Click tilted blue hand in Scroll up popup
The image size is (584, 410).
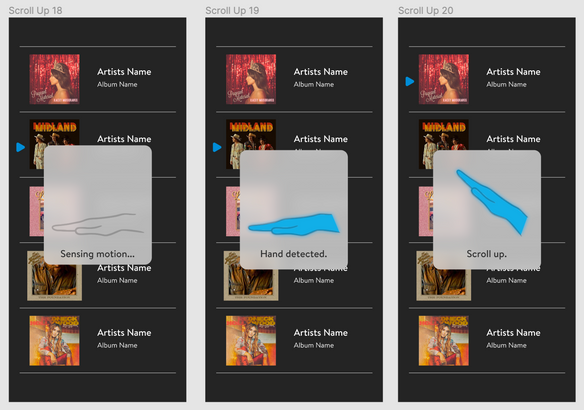(x=492, y=202)
